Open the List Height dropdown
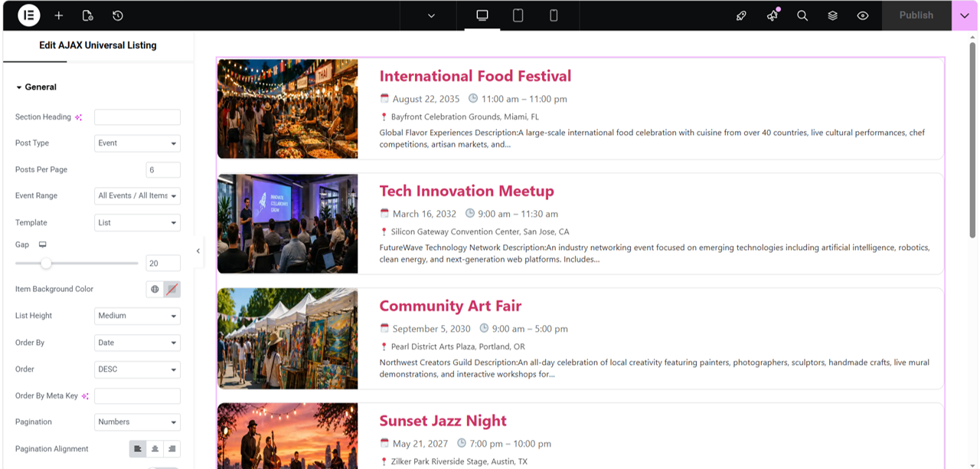This screenshot has height=469, width=980. (138, 316)
